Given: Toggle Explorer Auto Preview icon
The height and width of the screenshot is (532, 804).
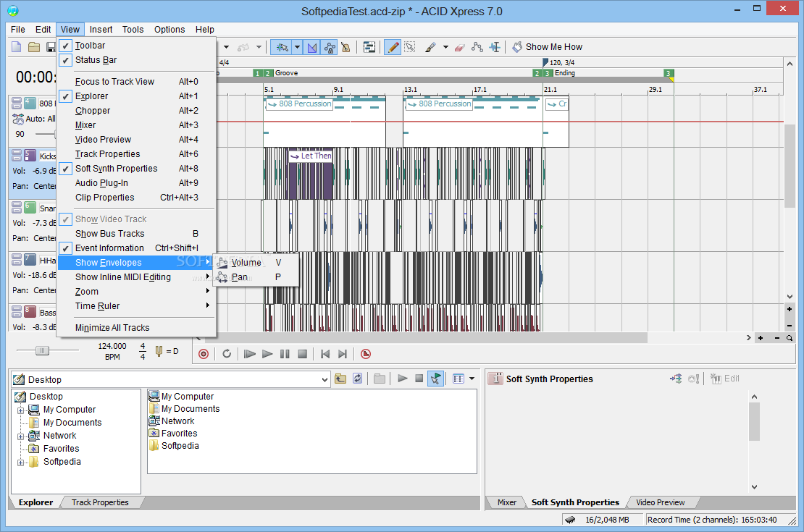Looking at the screenshot, I should tap(435, 379).
